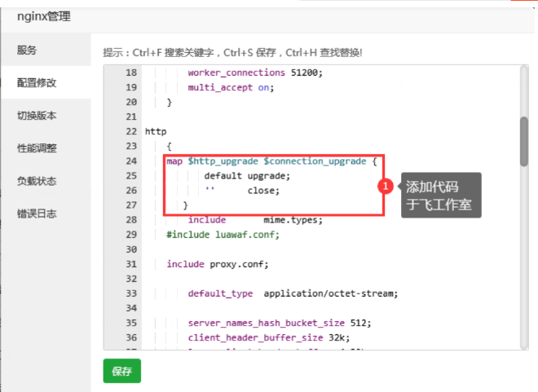Viewport: 538px width, 392px height.
Task: Click line number 24 in the gutter
Action: coord(131,161)
